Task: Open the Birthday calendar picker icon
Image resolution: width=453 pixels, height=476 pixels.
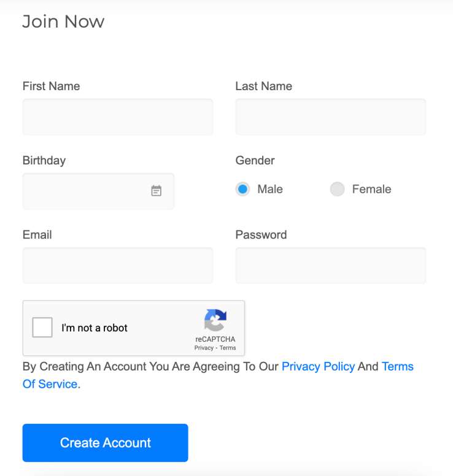Action: click(157, 191)
